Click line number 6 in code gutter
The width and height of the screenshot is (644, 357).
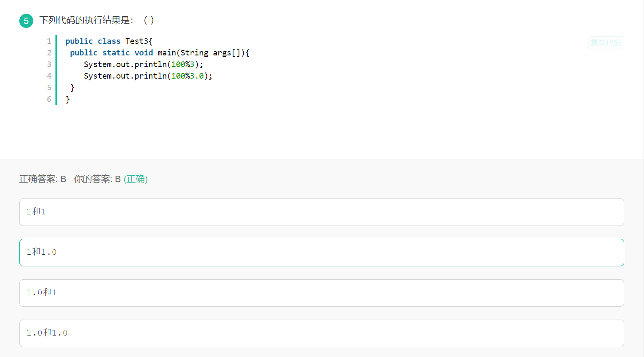[x=49, y=99]
